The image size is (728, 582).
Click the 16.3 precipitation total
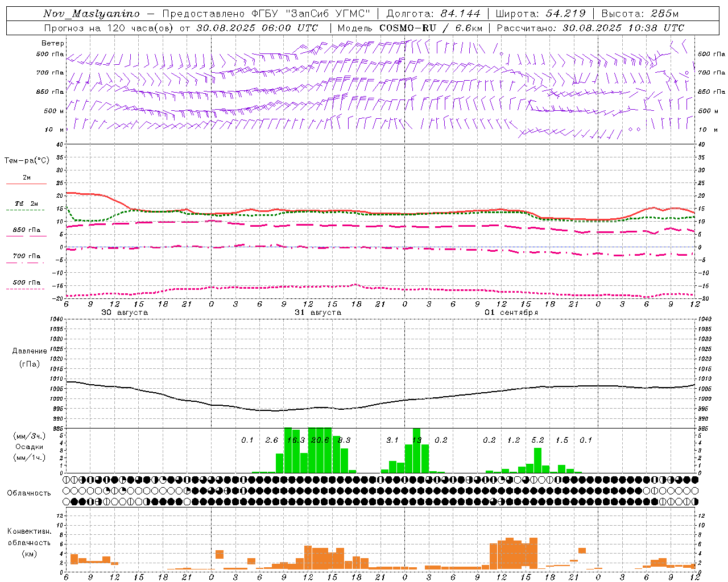(296, 440)
